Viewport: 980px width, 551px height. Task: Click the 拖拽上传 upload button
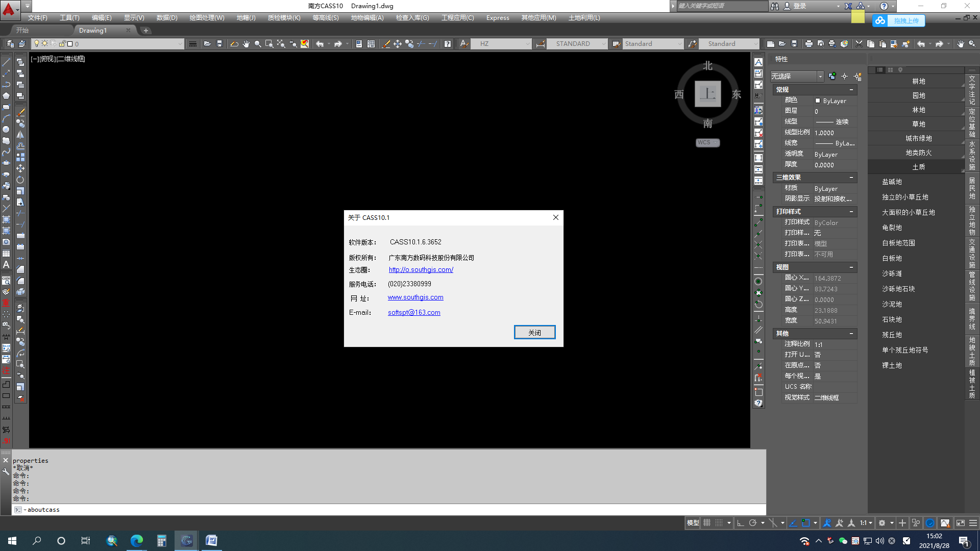click(899, 20)
